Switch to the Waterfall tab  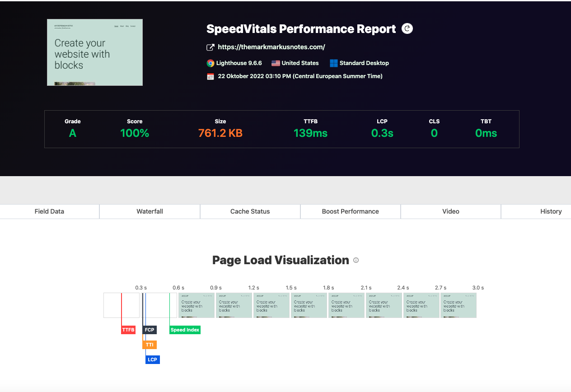pos(150,211)
